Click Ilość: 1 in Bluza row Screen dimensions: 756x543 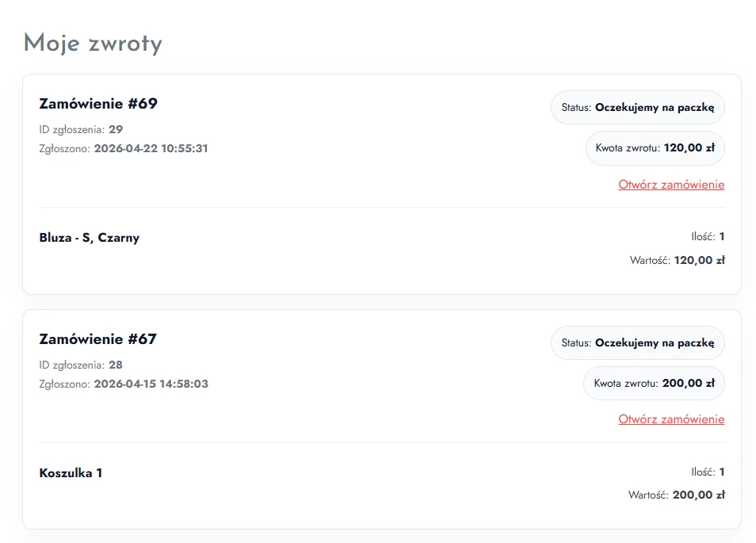point(708,237)
